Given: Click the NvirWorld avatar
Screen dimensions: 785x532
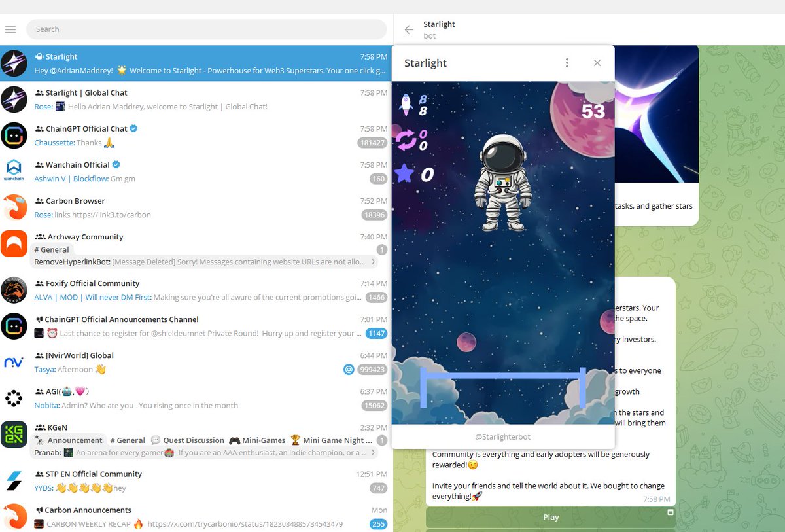Looking at the screenshot, I should click(14, 362).
